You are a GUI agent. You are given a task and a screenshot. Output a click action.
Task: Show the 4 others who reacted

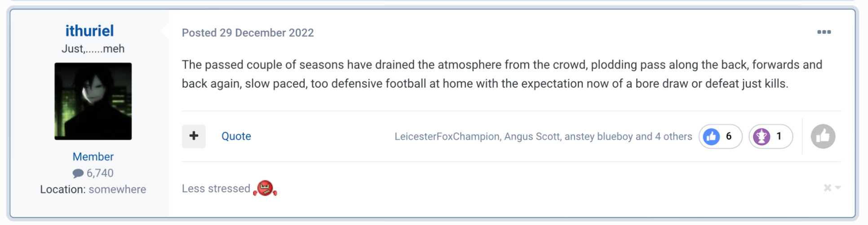click(x=673, y=136)
